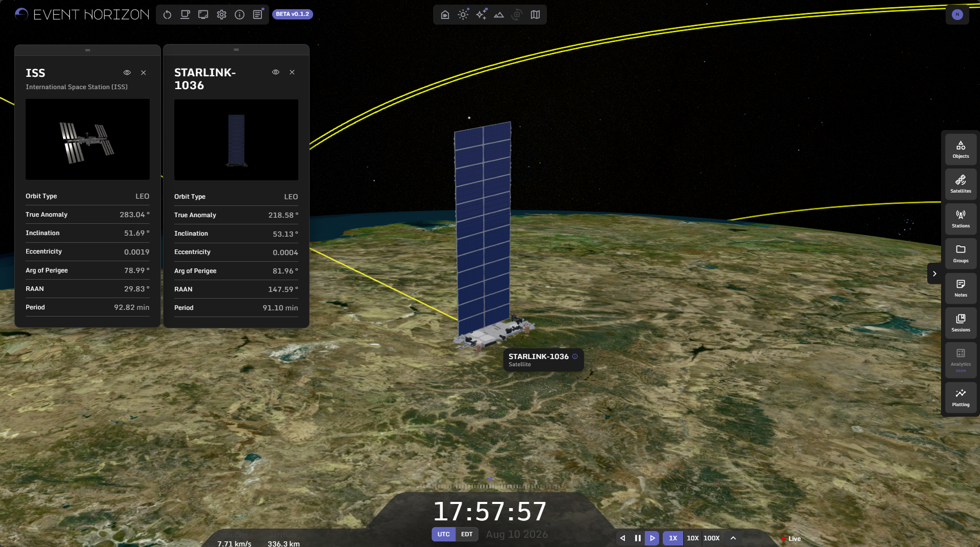Toggle the stars sparkle icon

click(x=481, y=15)
